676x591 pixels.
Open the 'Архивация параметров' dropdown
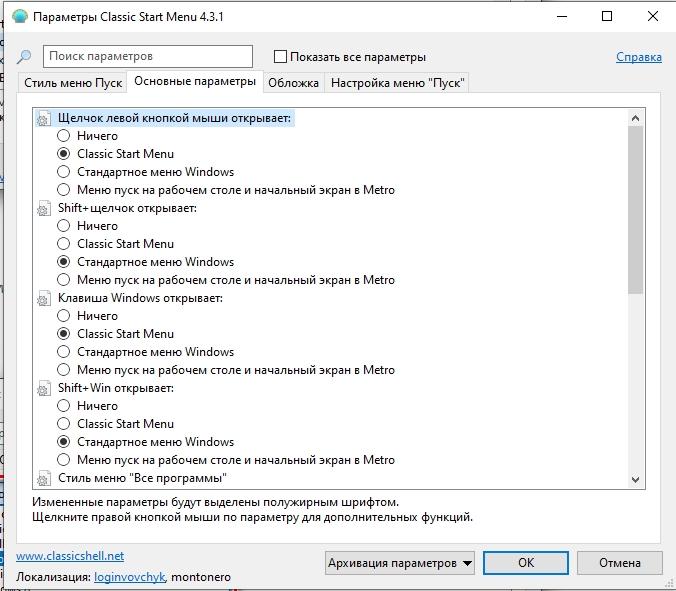(x=400, y=563)
